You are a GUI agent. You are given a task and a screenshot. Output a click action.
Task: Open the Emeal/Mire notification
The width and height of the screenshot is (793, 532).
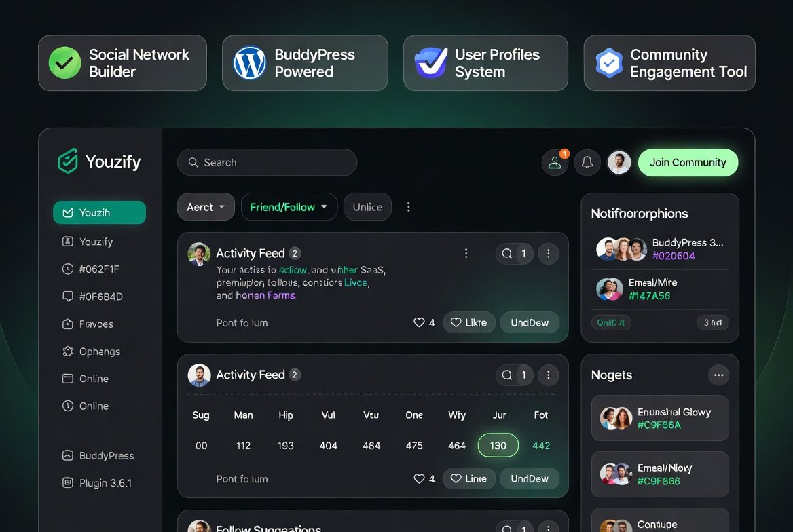(660, 289)
